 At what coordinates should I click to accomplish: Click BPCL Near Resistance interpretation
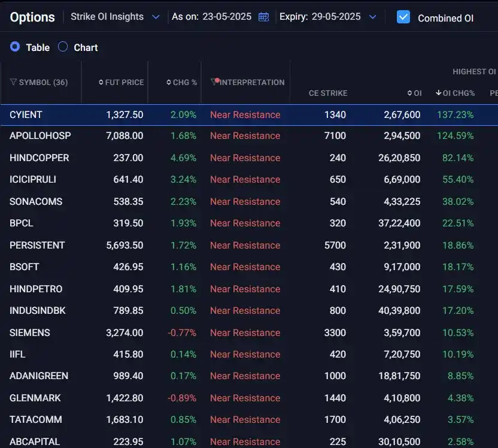tap(245, 223)
